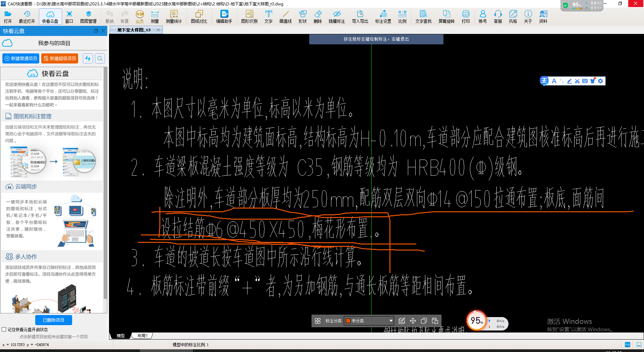The image size is (644, 352).
Task: Open the 关于 about dialog
Action: [528, 16]
